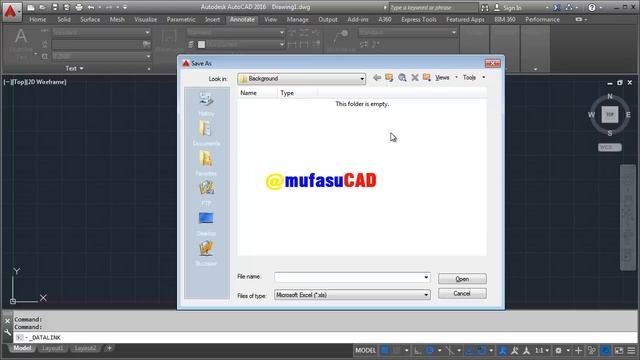Click the New drawing icon in Quick Access
This screenshot has width=640, height=360.
tap(31, 7)
